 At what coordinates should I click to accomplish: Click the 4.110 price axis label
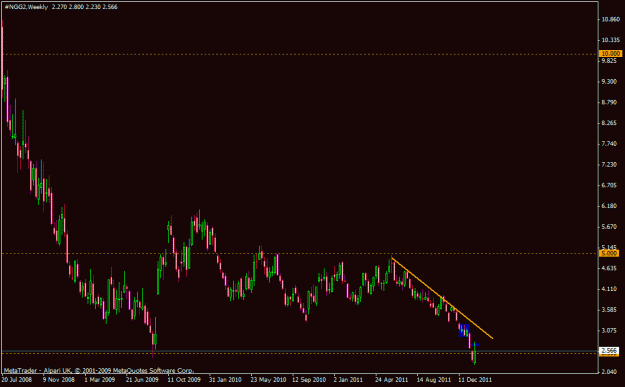point(610,289)
